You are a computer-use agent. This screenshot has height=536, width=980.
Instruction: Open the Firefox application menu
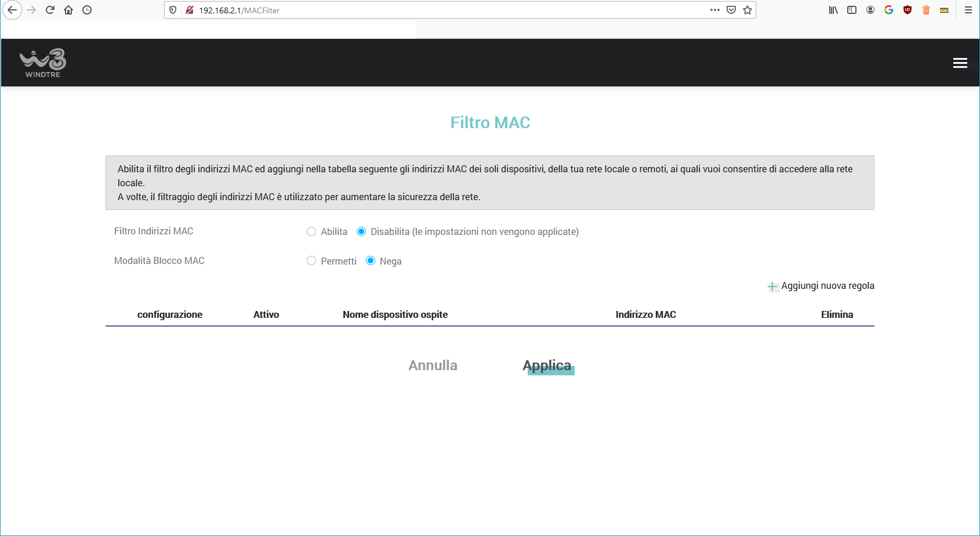click(968, 10)
